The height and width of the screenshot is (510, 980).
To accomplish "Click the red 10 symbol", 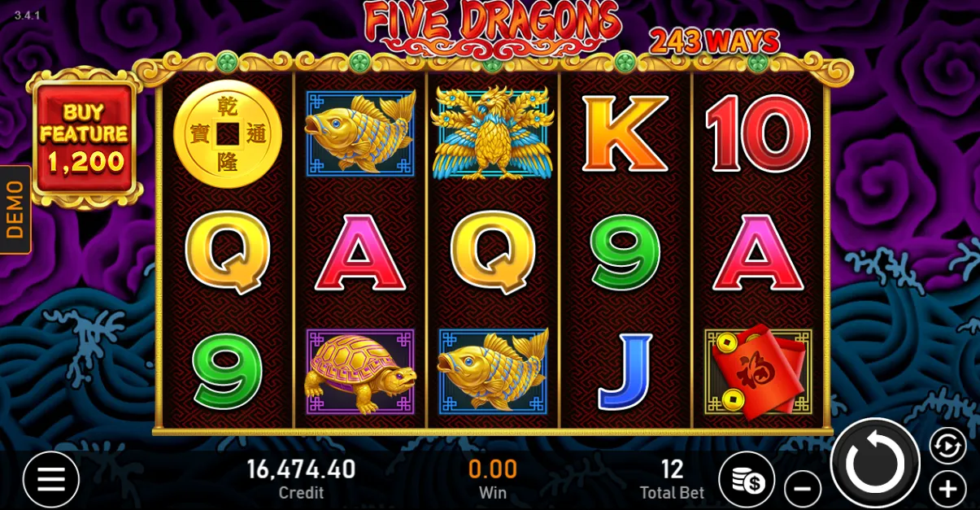I will pos(758,133).
